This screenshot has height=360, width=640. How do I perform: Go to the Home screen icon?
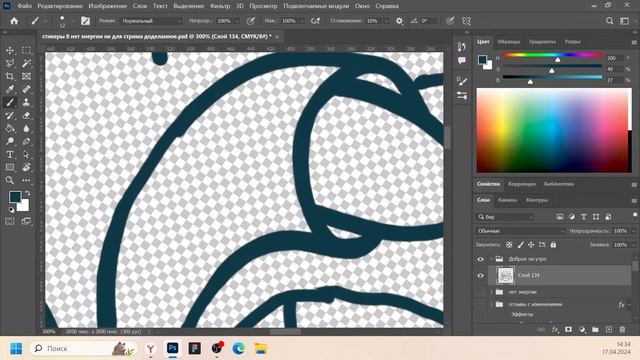coord(14,21)
